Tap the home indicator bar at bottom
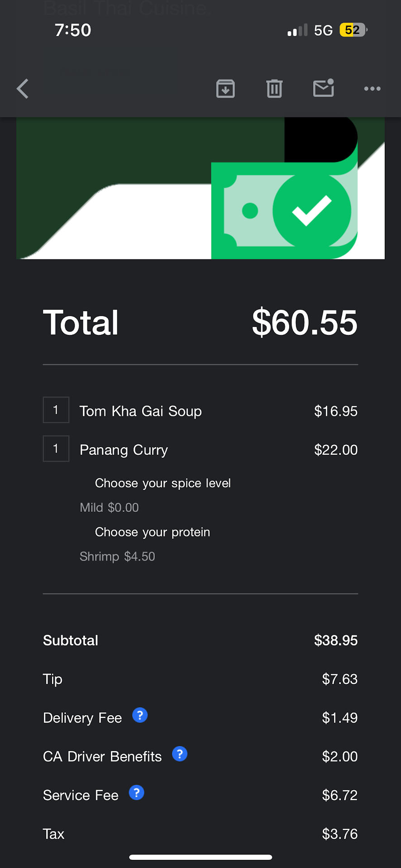Screen dimensions: 401x868 pos(200,857)
